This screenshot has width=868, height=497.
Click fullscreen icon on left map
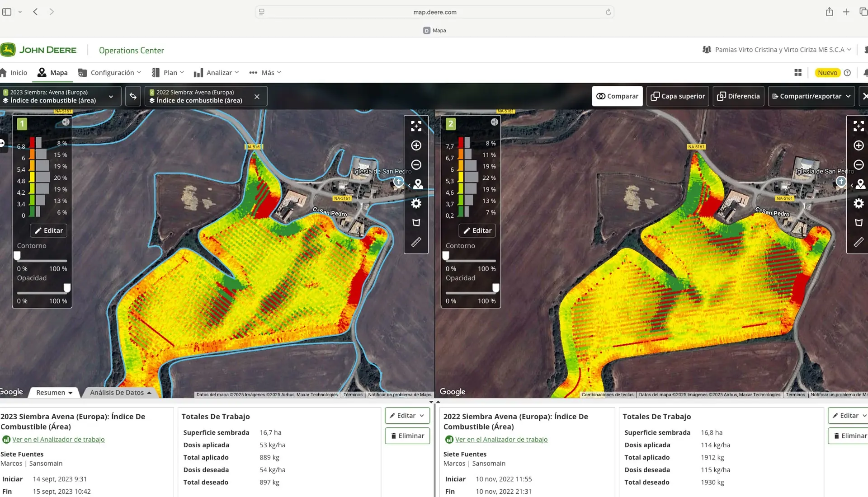416,126
